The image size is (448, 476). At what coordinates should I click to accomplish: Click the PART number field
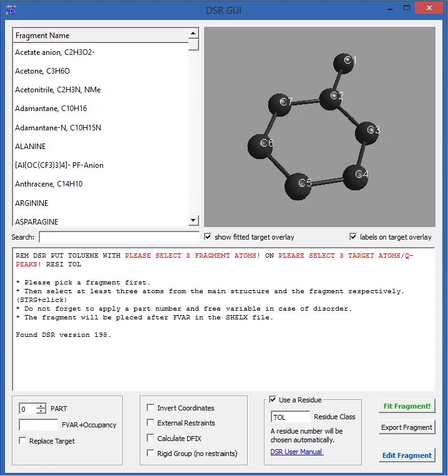[x=27, y=409]
